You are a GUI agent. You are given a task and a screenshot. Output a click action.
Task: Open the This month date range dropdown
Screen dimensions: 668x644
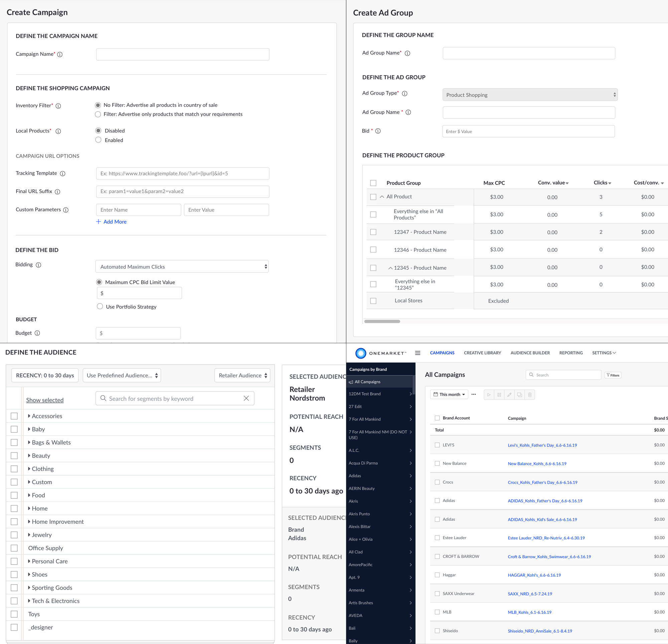click(x=449, y=395)
